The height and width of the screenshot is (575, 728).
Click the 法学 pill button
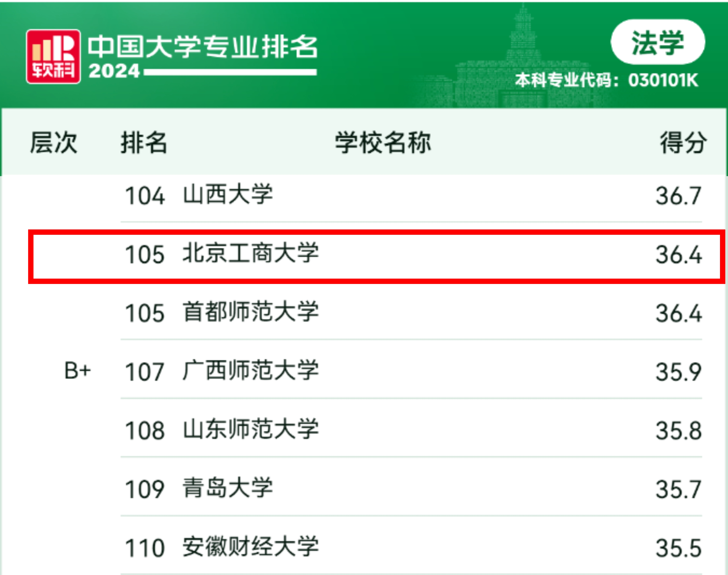click(x=657, y=42)
